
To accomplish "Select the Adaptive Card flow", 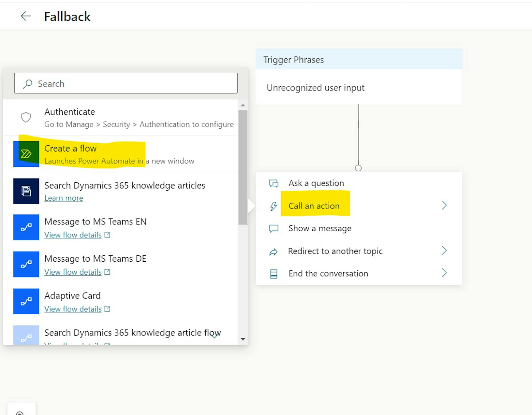I will [x=72, y=296].
